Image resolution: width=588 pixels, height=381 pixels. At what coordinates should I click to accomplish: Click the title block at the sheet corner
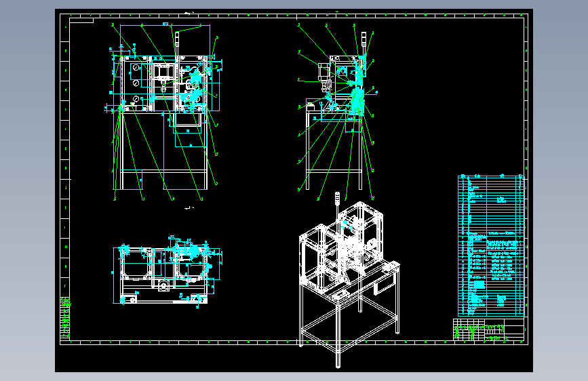coord(488,329)
